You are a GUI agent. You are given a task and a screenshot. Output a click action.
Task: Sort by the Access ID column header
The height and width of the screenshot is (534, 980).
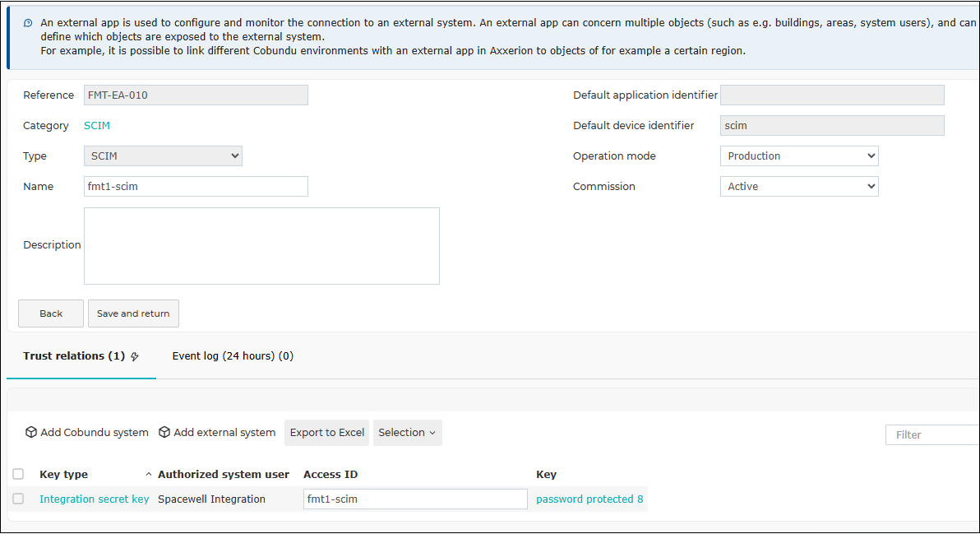(331, 475)
